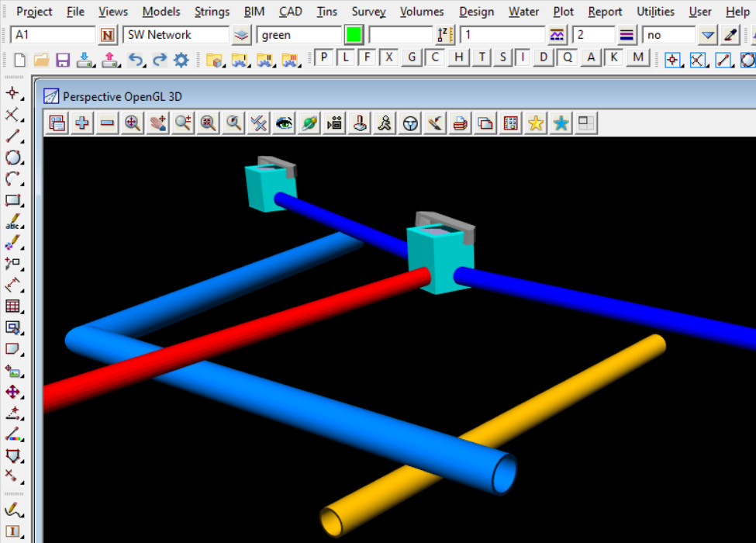Toggle the eye visibility icon in view toolbar
This screenshot has height=543, width=756.
pyautogui.click(x=284, y=123)
